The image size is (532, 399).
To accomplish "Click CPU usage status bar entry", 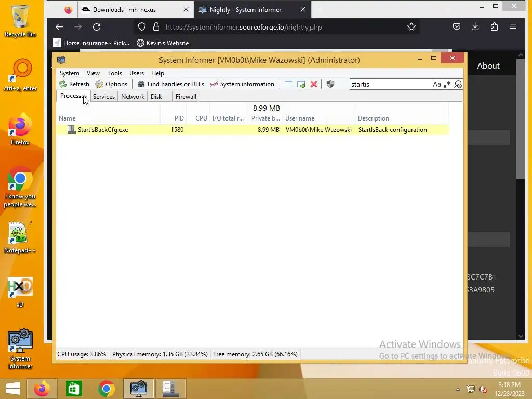I will (x=82, y=354).
